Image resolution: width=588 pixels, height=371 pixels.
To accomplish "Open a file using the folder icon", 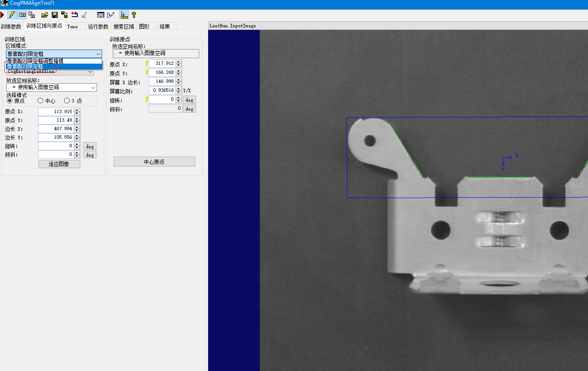I will click(x=44, y=15).
